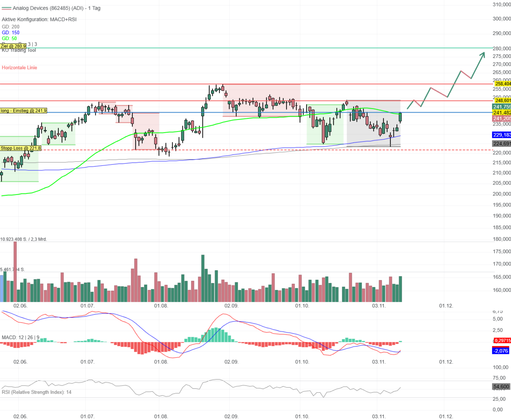Toggle the GD: 150 moving average legend
511x420 pixels.
pos(11,32)
